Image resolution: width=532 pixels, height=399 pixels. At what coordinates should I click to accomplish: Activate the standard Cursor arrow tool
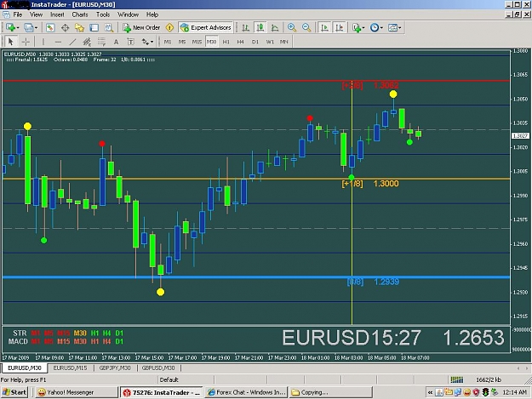coord(11,42)
